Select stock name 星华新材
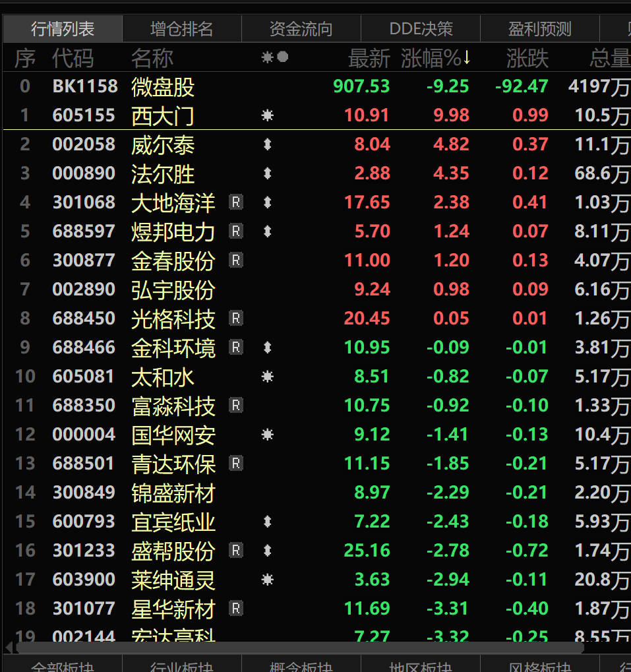This screenshot has height=672, width=631. (173, 609)
